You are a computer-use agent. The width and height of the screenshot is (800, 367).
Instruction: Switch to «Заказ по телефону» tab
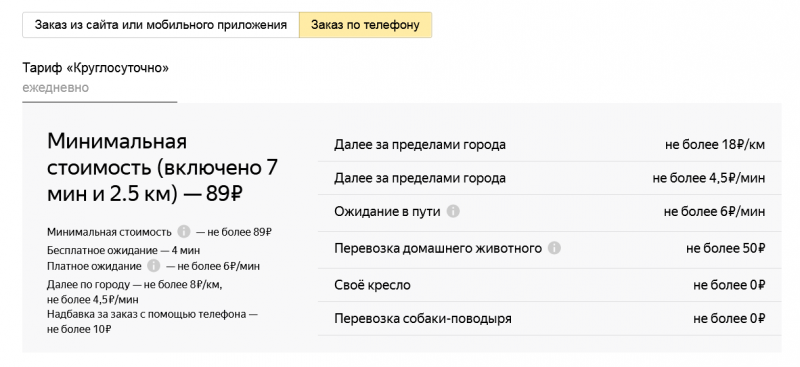point(365,25)
